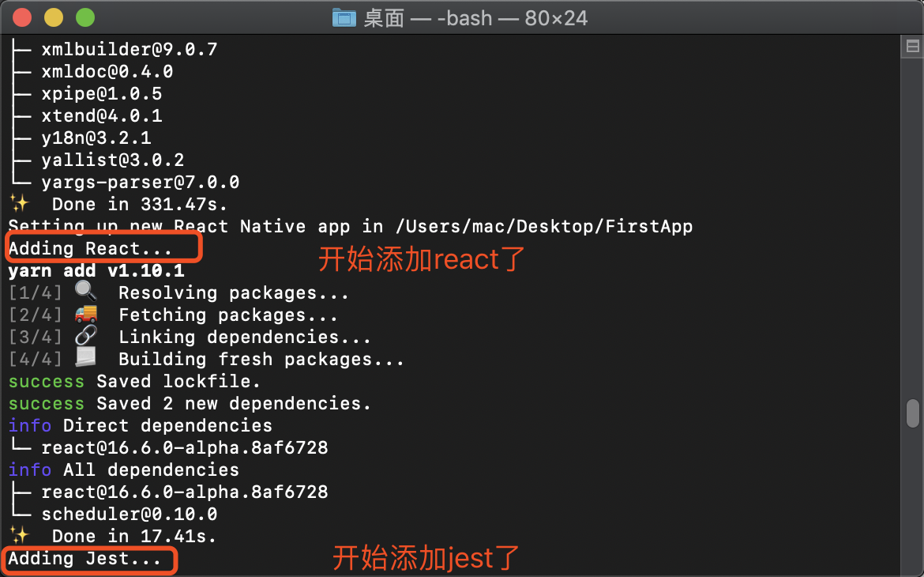Click the Adding Jest... line
The height and width of the screenshot is (577, 924).
[x=85, y=558]
